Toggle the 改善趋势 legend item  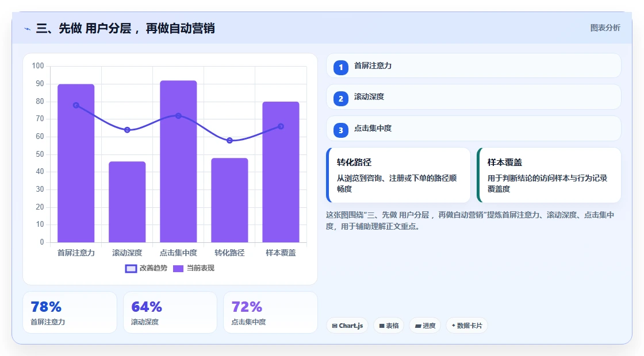tap(146, 268)
